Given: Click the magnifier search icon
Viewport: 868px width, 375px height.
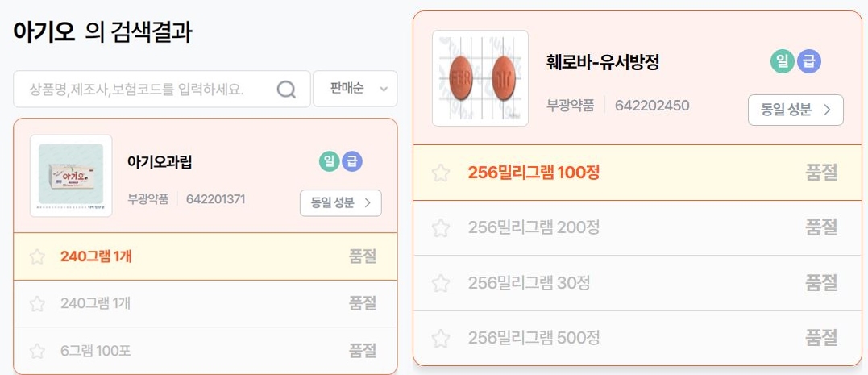Looking at the screenshot, I should point(286,90).
